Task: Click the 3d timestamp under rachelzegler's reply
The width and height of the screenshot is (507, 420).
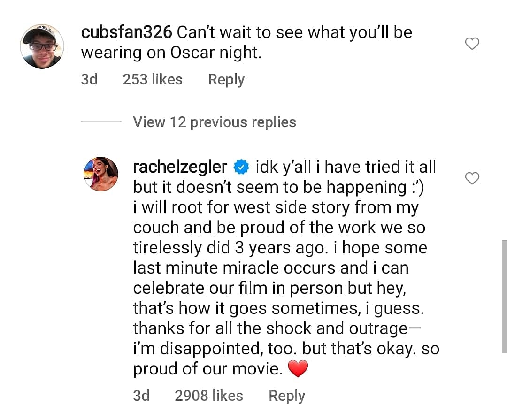Action: tap(141, 396)
